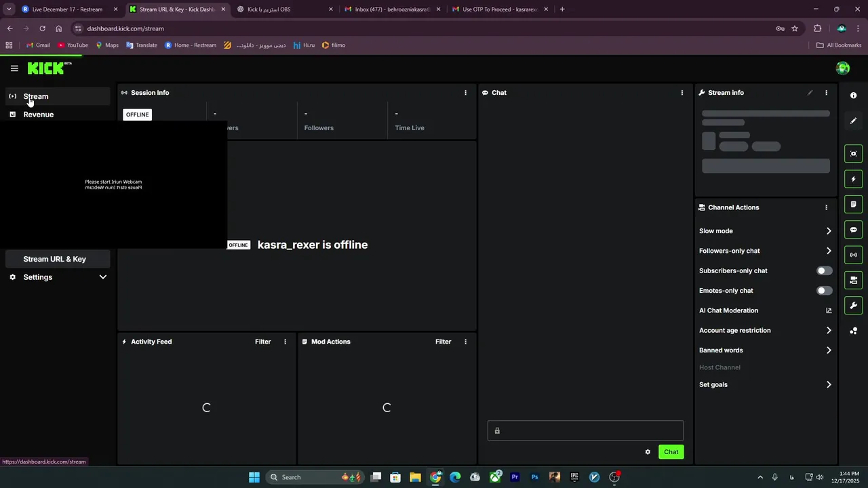Open the Mod Actions Filter dropdown
The width and height of the screenshot is (868, 488).
point(443,342)
